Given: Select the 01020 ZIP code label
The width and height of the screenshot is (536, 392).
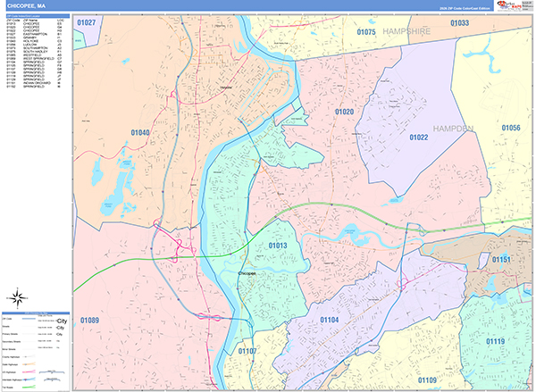Looking at the screenshot, I should [345, 112].
